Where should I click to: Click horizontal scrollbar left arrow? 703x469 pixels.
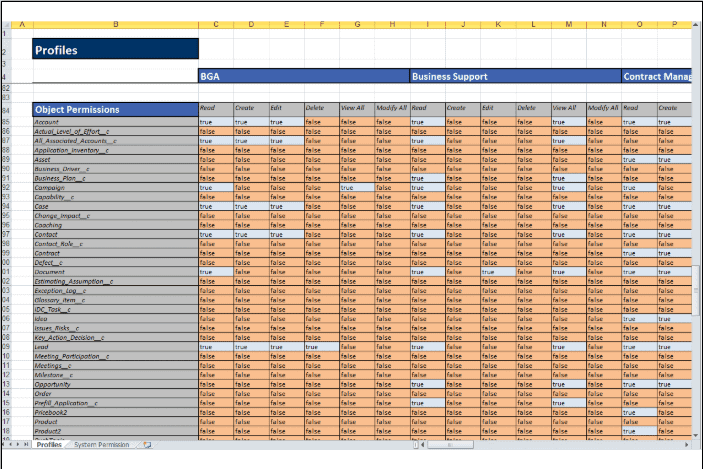422,445
